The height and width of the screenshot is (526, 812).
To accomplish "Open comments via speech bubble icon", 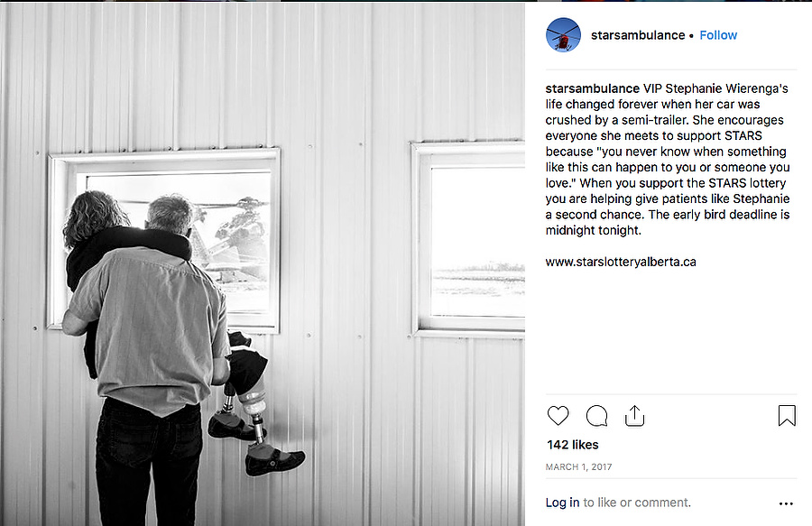I will coord(596,416).
